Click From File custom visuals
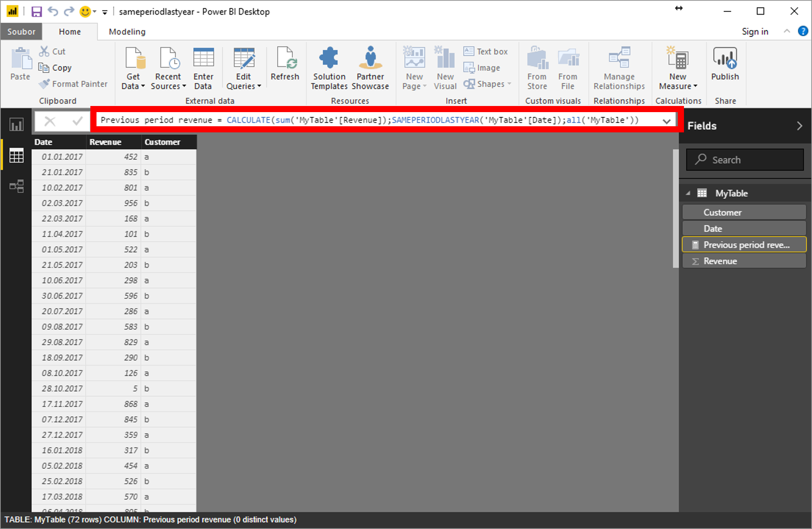This screenshot has height=529, width=812. click(x=568, y=68)
